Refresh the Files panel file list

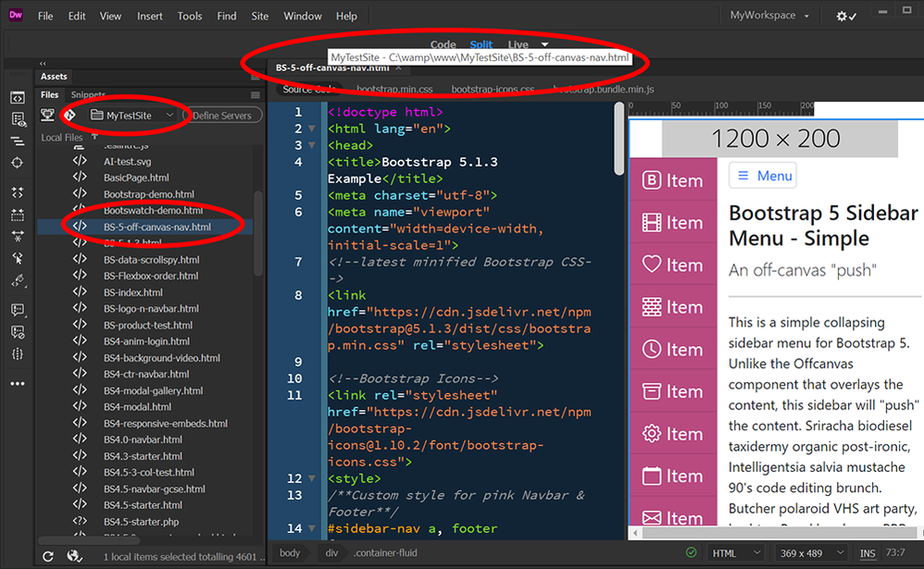click(48, 556)
